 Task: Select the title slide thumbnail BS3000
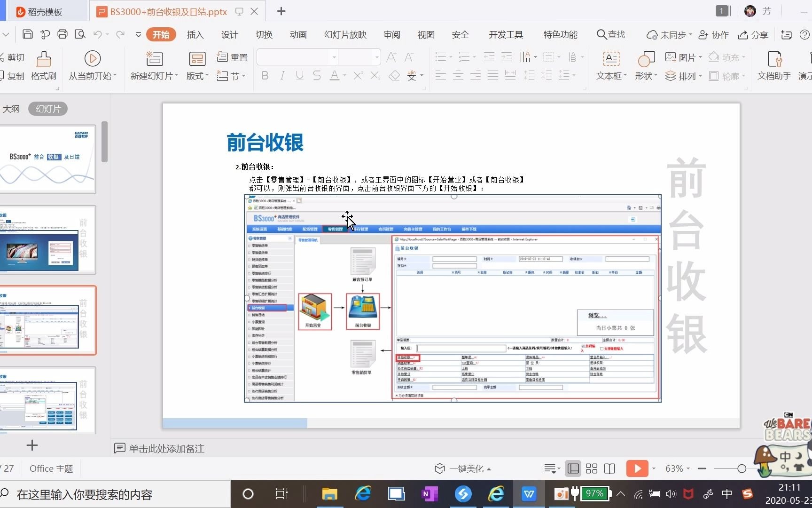pyautogui.click(x=48, y=159)
